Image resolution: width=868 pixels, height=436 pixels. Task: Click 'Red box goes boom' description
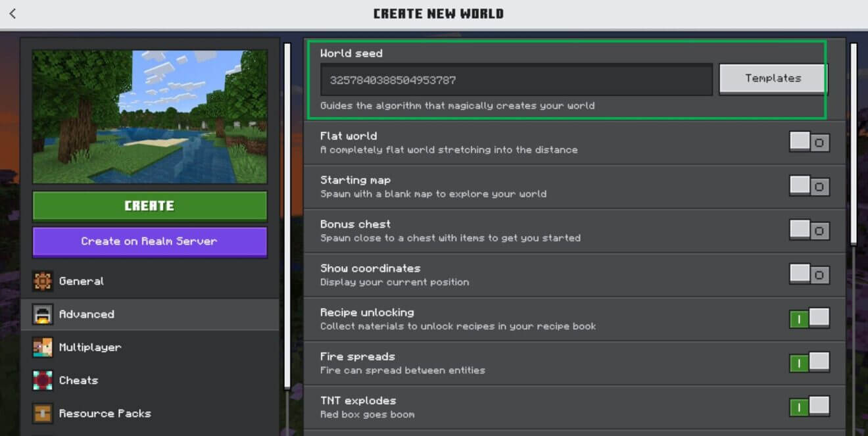(367, 414)
